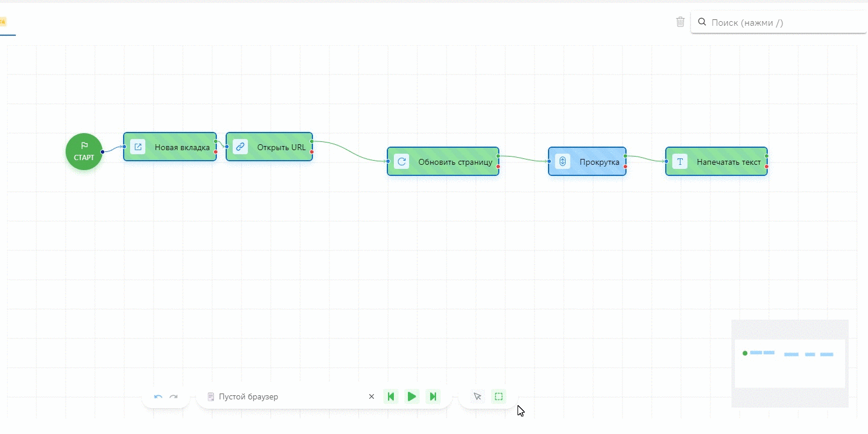Image resolution: width=868 pixels, height=434 pixels.
Task: Click the minimap overview thumbnail
Action: point(789,363)
